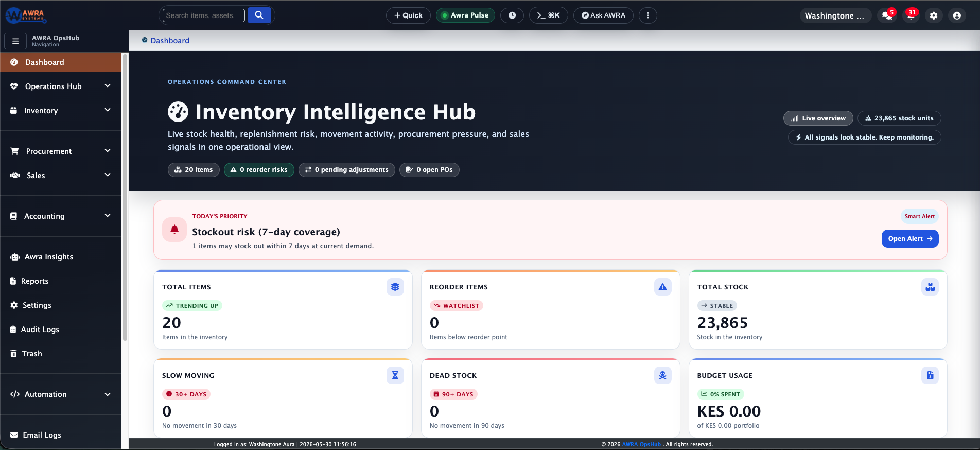Viewport: 980px width, 450px height.
Task: Open the three-dot more options menu
Action: point(648,15)
